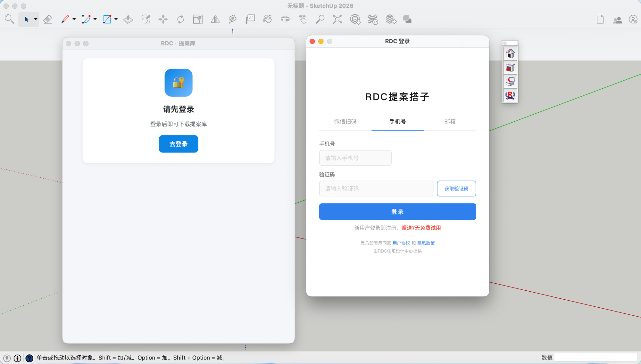The image size is (641, 364).
Task: Open the user account icon
Action: (633, 20)
